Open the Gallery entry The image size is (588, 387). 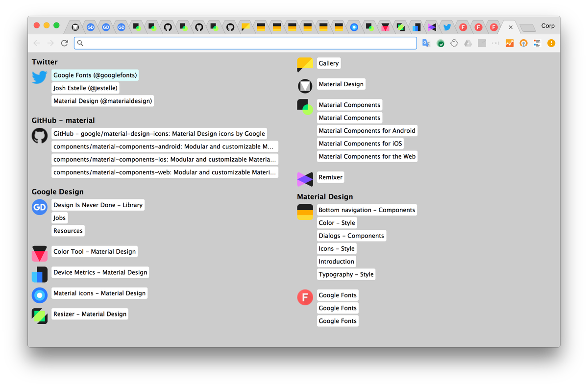click(x=329, y=63)
